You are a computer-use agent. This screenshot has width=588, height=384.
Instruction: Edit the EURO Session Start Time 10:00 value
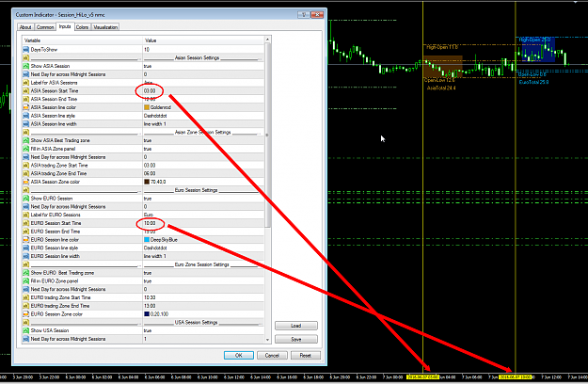(x=203, y=223)
